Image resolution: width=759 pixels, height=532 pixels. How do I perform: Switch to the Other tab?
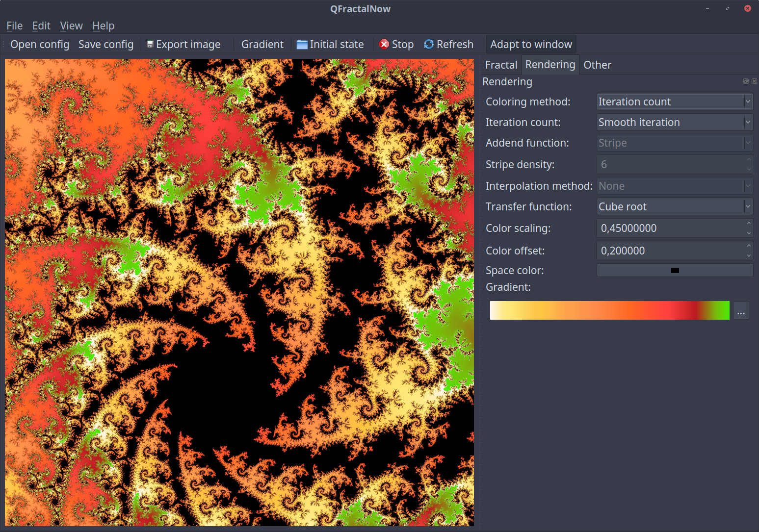click(x=597, y=65)
